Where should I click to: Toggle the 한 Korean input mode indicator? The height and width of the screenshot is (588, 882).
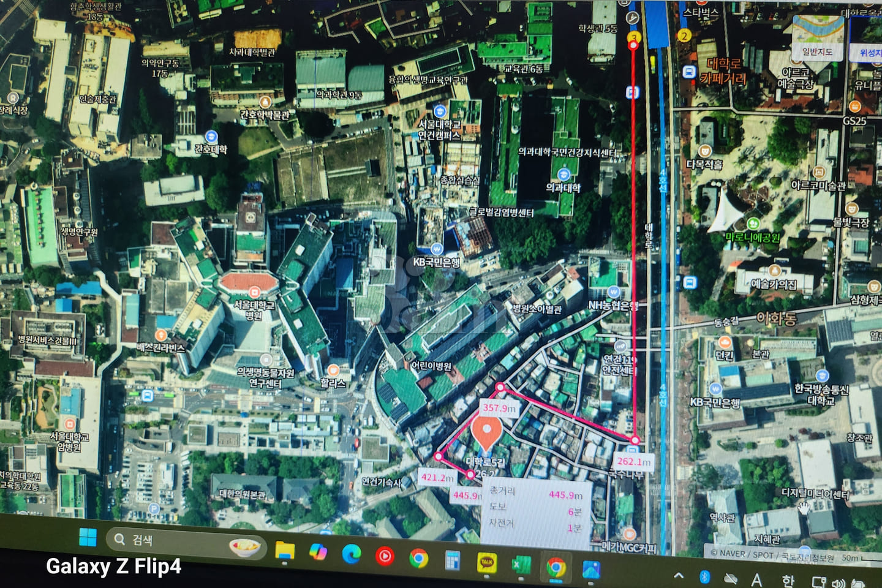(788, 580)
